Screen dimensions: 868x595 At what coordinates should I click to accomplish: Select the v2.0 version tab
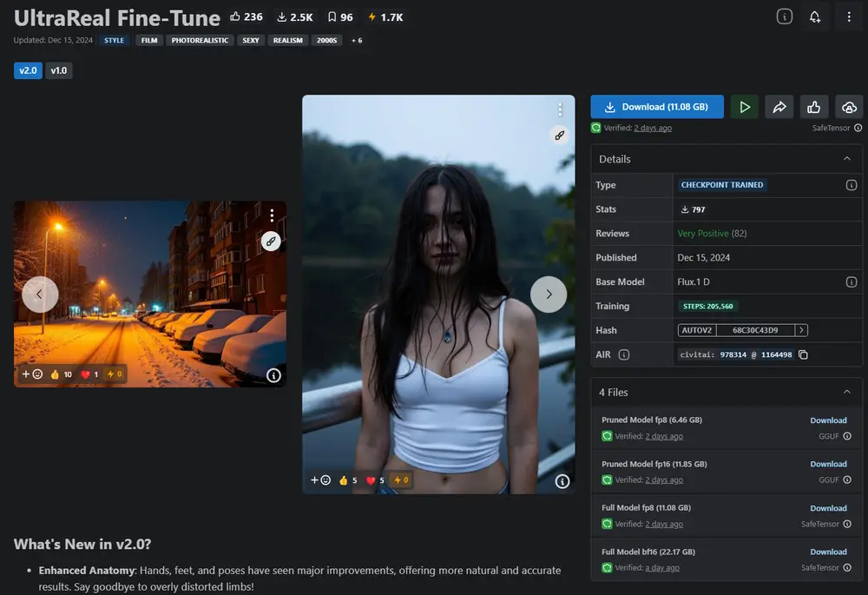(x=28, y=70)
